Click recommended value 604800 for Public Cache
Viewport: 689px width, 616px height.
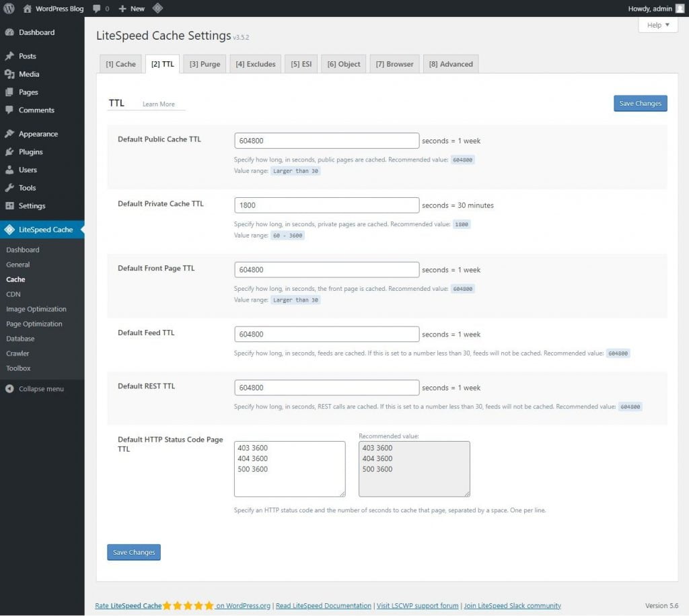(x=463, y=160)
